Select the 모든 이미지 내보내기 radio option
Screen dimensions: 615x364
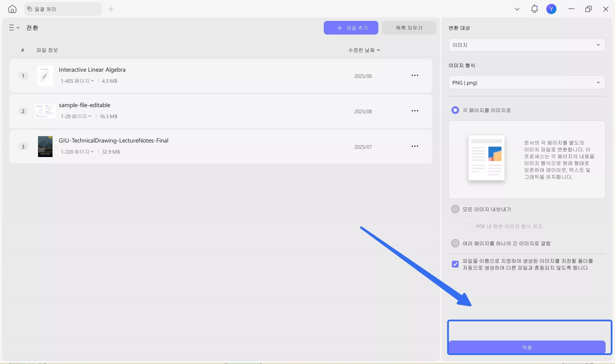click(x=455, y=209)
